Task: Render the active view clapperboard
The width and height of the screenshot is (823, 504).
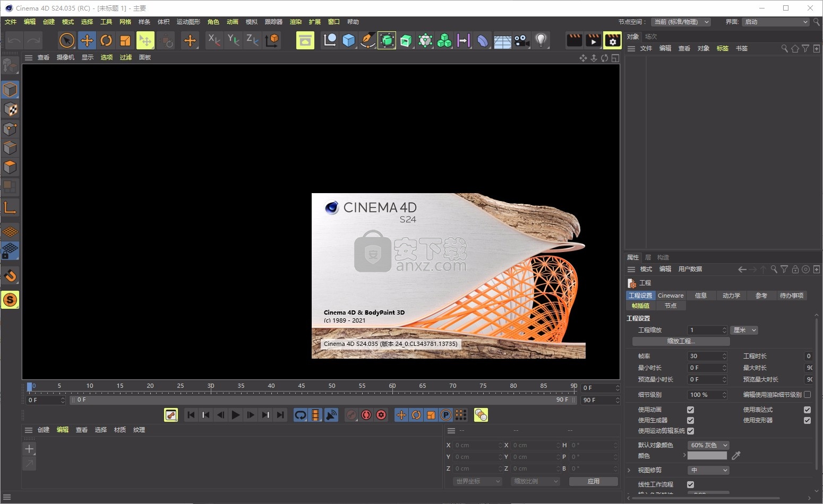Action: (x=575, y=40)
